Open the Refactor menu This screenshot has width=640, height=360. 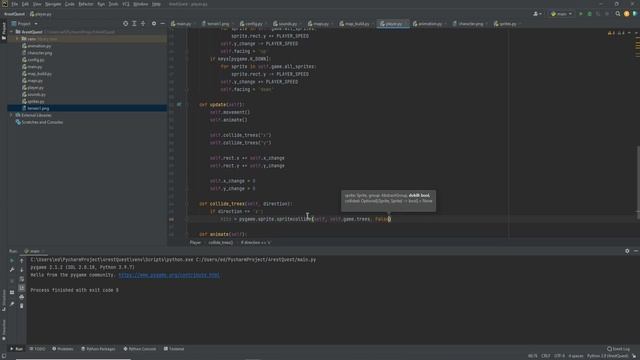tap(86, 4)
